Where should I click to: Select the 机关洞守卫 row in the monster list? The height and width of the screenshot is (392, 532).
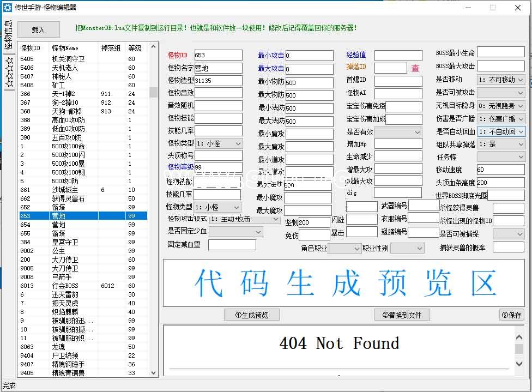(x=83, y=59)
